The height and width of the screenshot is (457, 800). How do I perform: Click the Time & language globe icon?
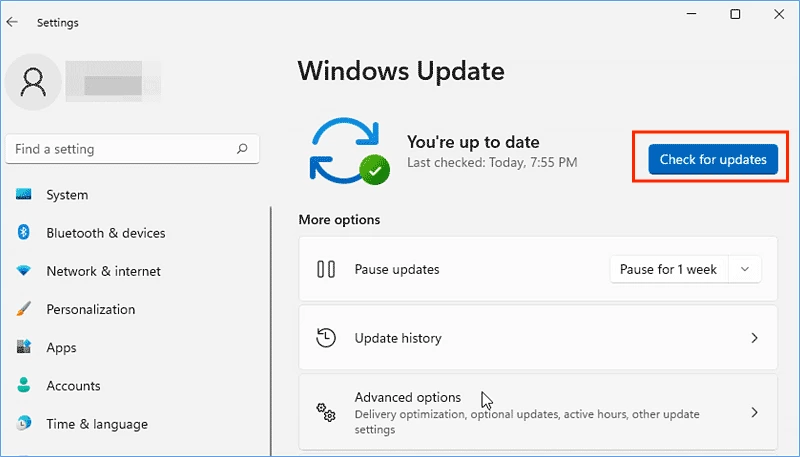(23, 423)
